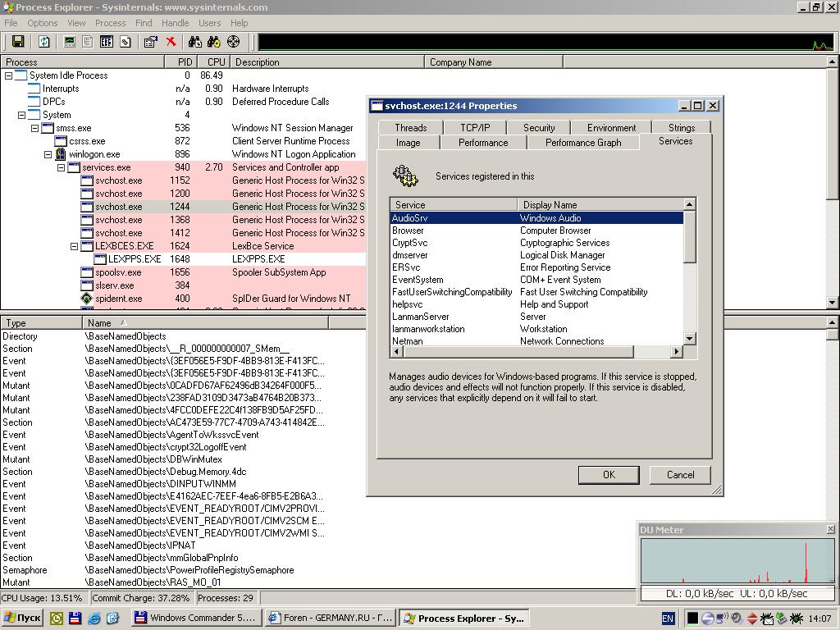
Task: Click the rightmost quick launch icon
Action: click(112, 619)
